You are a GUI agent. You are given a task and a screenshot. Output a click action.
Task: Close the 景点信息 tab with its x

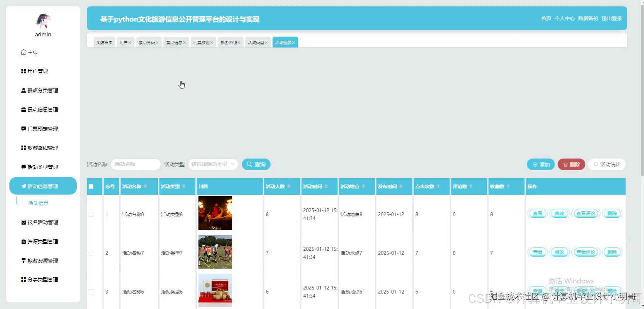tap(184, 43)
